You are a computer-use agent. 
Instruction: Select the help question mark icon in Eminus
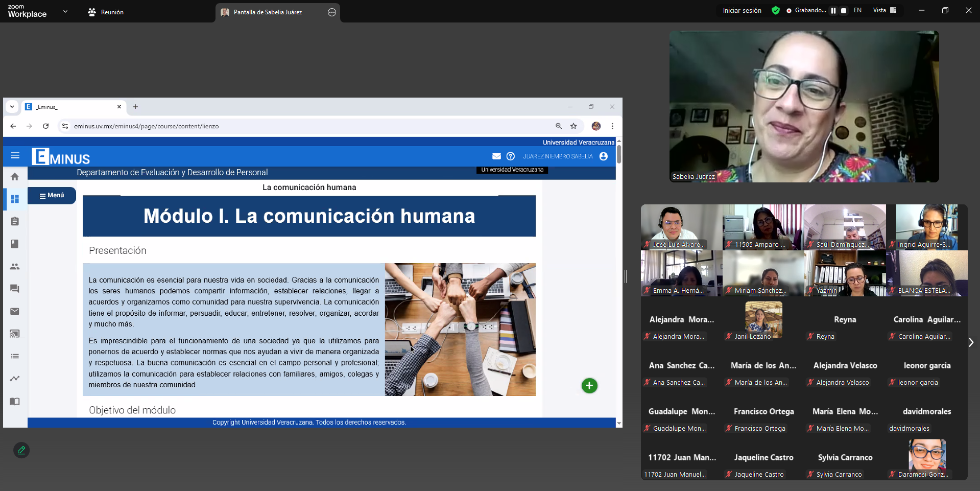511,156
